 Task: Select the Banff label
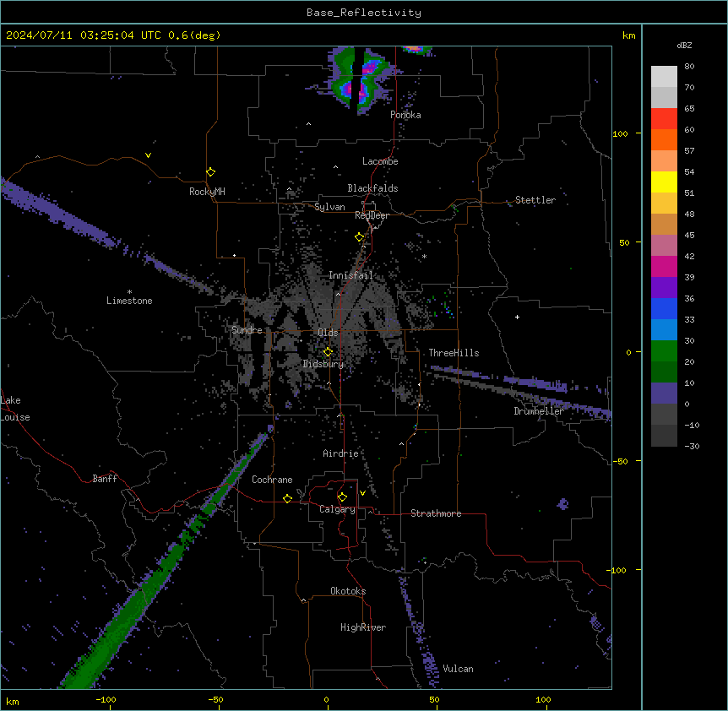pyautogui.click(x=105, y=479)
